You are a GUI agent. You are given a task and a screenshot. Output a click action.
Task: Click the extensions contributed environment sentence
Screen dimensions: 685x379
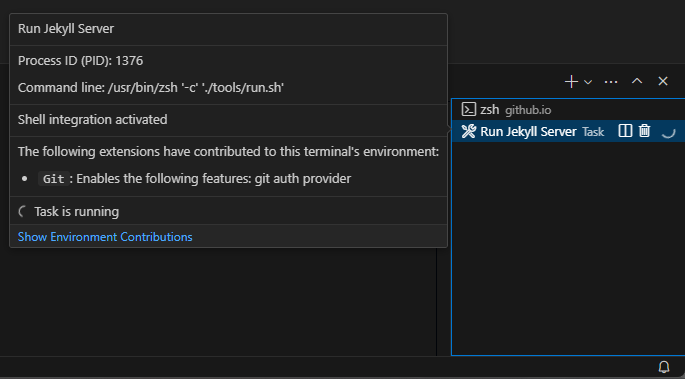[228, 151]
